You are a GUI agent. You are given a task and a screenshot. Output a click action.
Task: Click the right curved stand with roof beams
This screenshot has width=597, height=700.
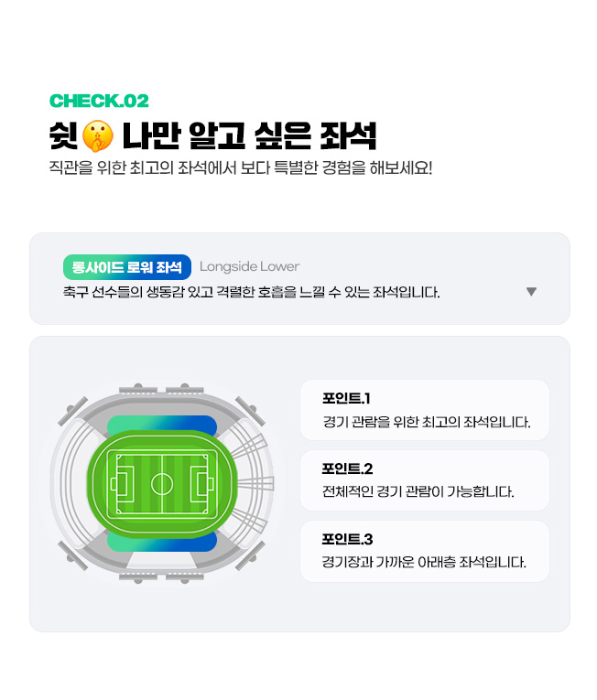click(250, 483)
